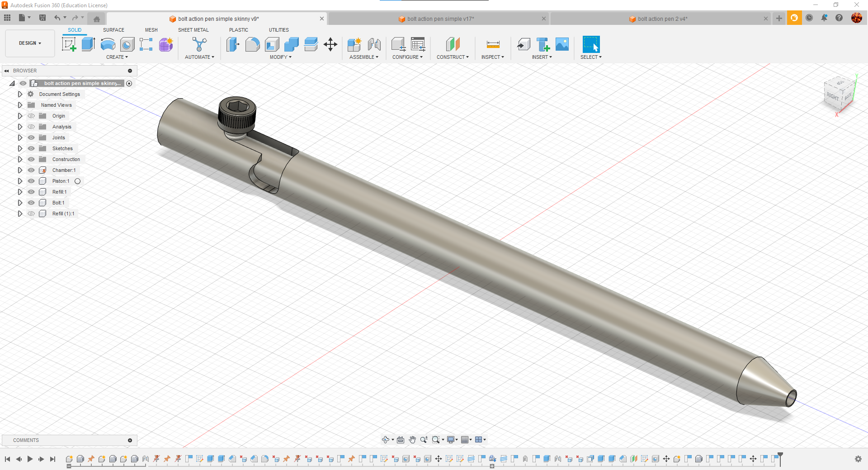Jump to the timeline end
Screen dimensions: 868x470
pos(52,459)
